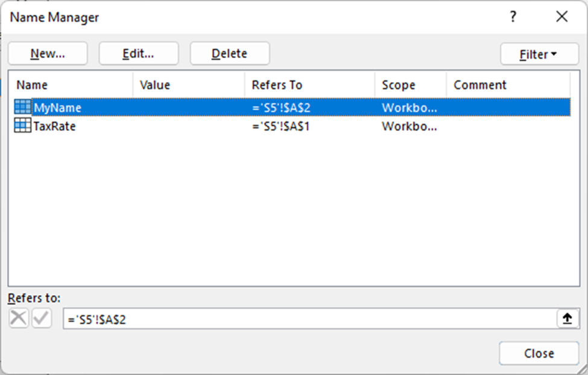
Task: Click the Scope column header
Action: (410, 85)
